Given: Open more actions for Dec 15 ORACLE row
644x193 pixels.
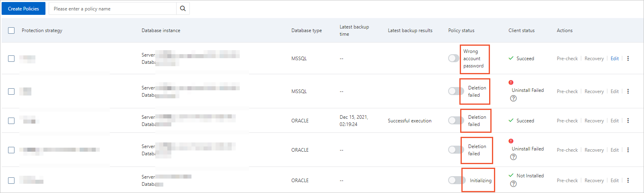Looking at the screenshot, I should (x=628, y=121).
